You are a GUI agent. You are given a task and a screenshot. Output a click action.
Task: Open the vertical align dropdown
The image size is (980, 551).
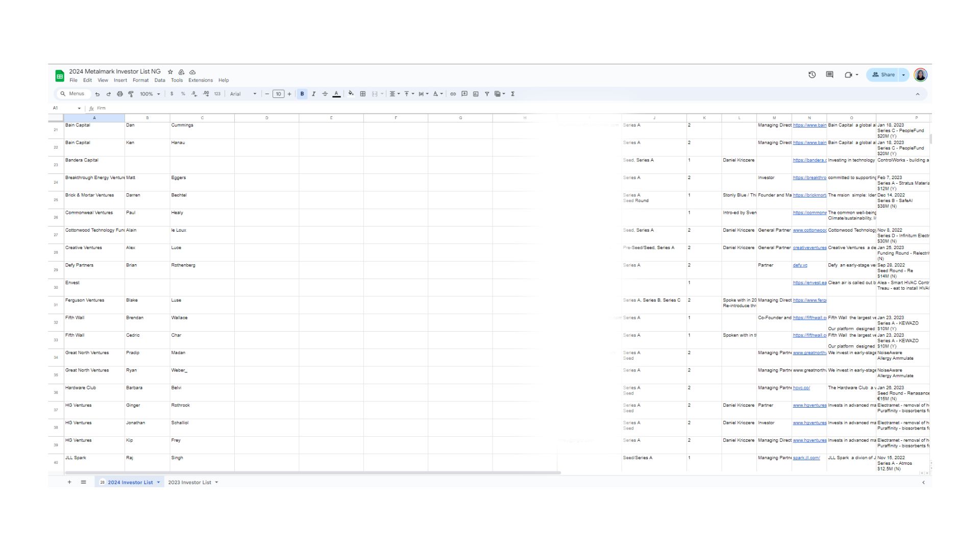[x=409, y=94]
